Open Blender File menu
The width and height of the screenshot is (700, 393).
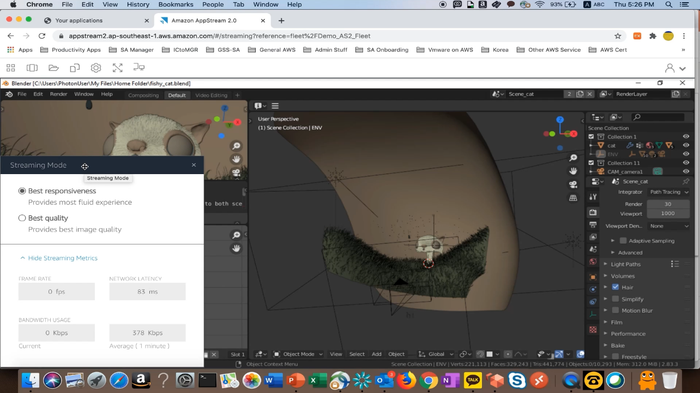click(x=21, y=94)
